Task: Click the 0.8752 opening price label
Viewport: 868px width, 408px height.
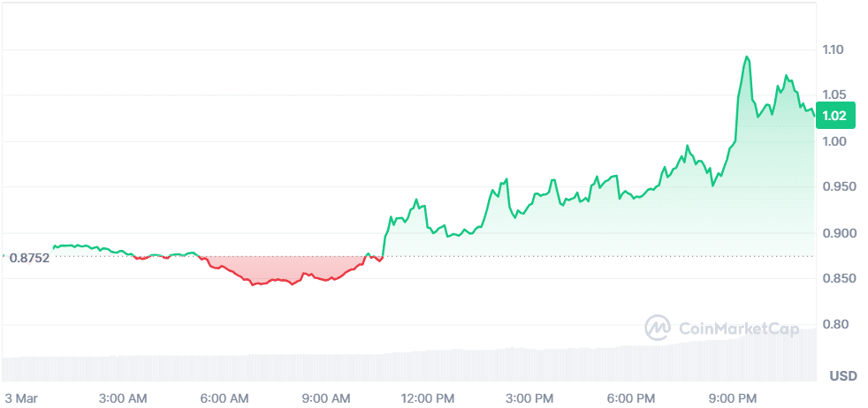Action: (29, 258)
